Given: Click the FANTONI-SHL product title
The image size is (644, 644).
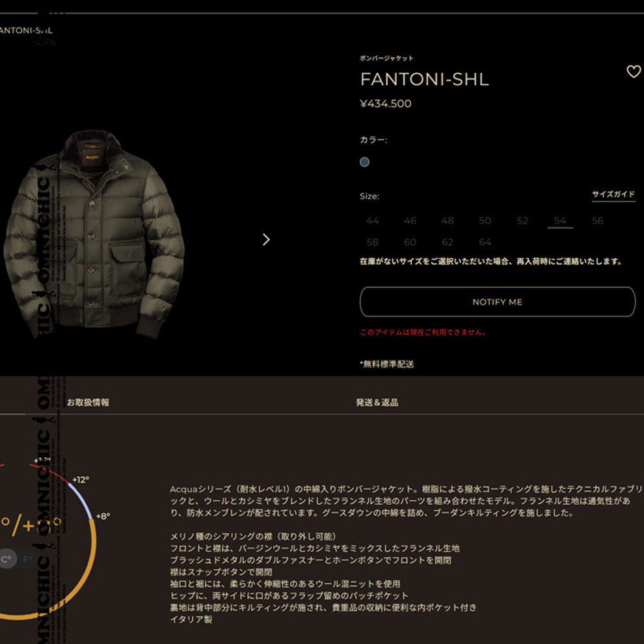Looking at the screenshot, I should tap(424, 79).
